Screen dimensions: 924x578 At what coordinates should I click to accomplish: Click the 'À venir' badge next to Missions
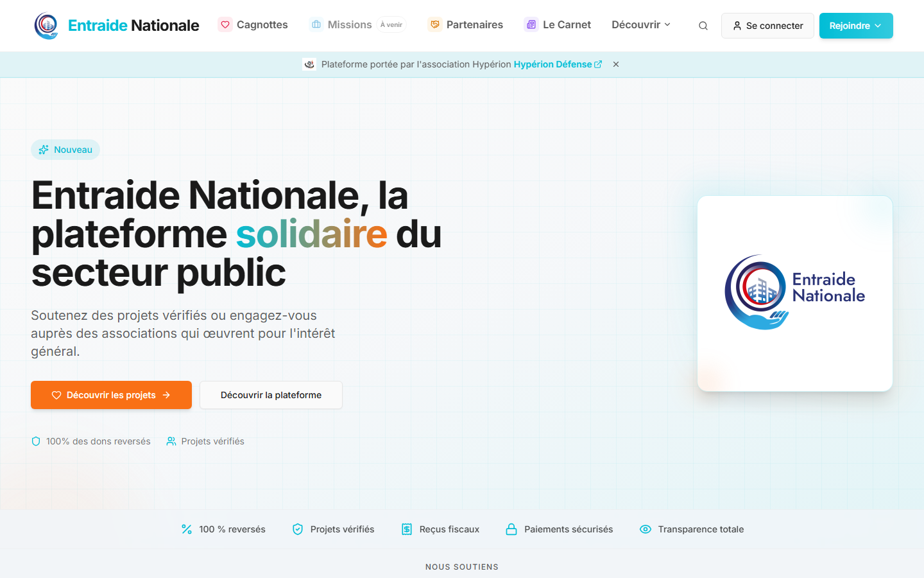click(x=391, y=24)
